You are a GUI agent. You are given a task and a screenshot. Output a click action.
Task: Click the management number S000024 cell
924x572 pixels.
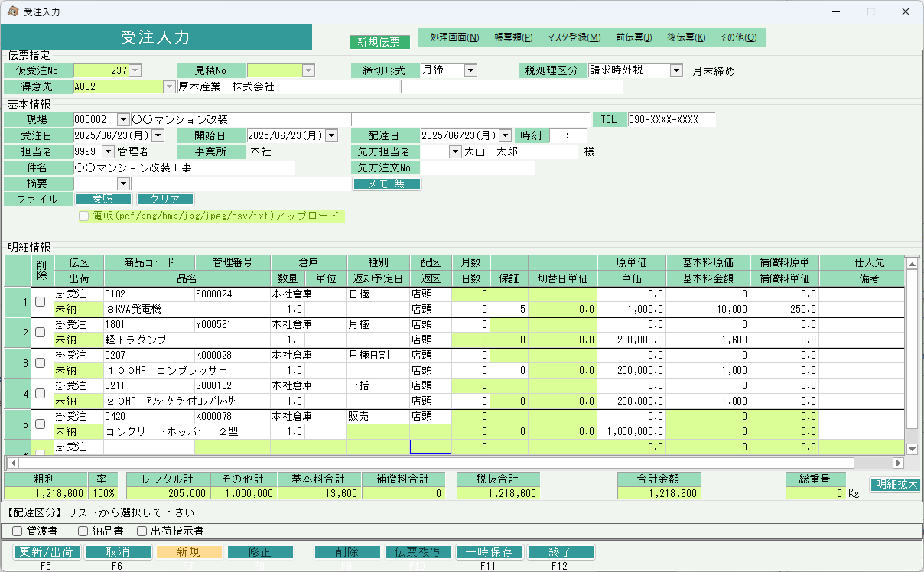click(232, 294)
